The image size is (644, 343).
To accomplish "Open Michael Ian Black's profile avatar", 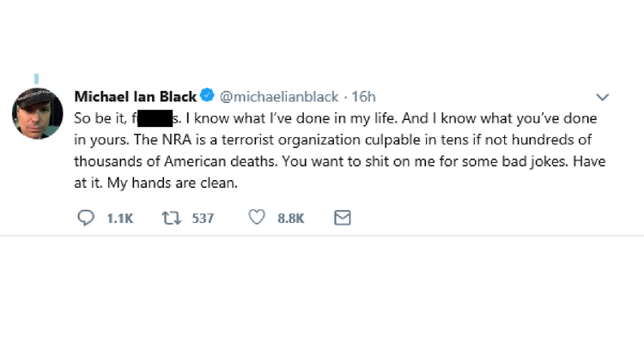I will (x=38, y=113).
